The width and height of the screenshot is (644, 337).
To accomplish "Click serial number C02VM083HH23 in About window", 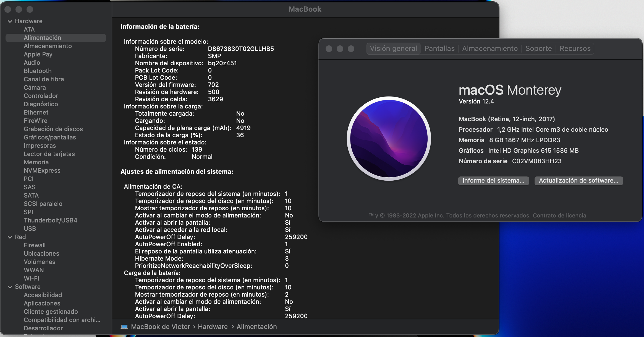I will coord(537,161).
